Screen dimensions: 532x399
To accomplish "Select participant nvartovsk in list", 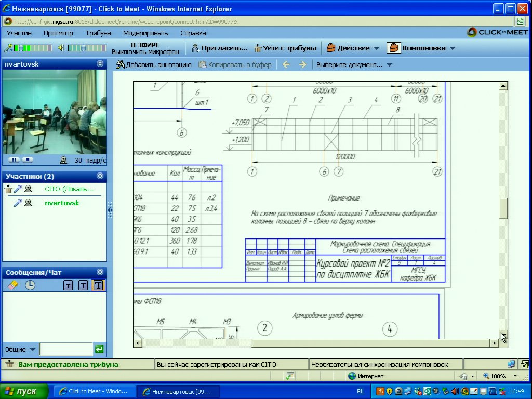I will point(62,203).
